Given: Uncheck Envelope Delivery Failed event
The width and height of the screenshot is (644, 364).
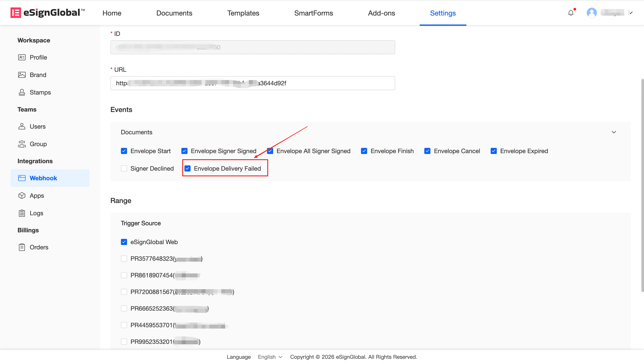Looking at the screenshot, I should [188, 168].
